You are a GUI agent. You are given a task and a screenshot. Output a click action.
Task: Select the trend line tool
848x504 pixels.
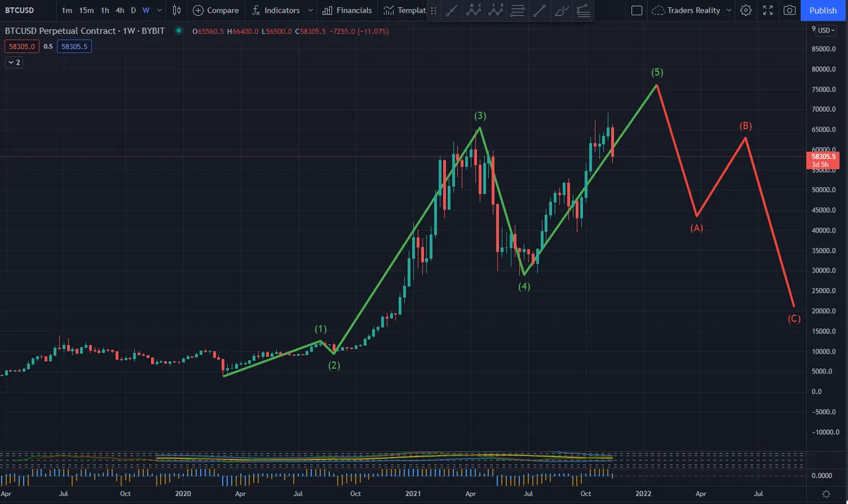(451, 11)
